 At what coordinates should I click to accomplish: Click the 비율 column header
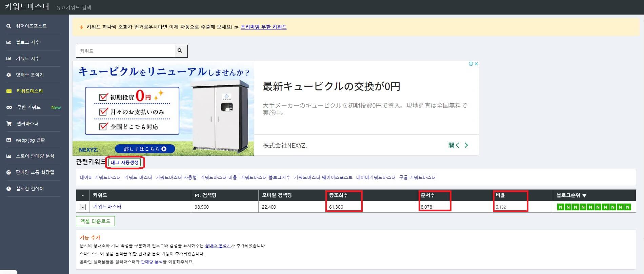click(500, 195)
